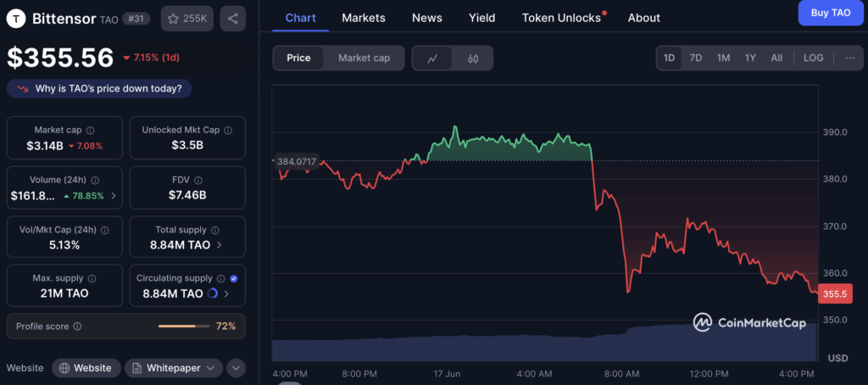Screen dimensions: 868x385
Task: Select the Market cap chart toggle
Action: [x=364, y=59]
